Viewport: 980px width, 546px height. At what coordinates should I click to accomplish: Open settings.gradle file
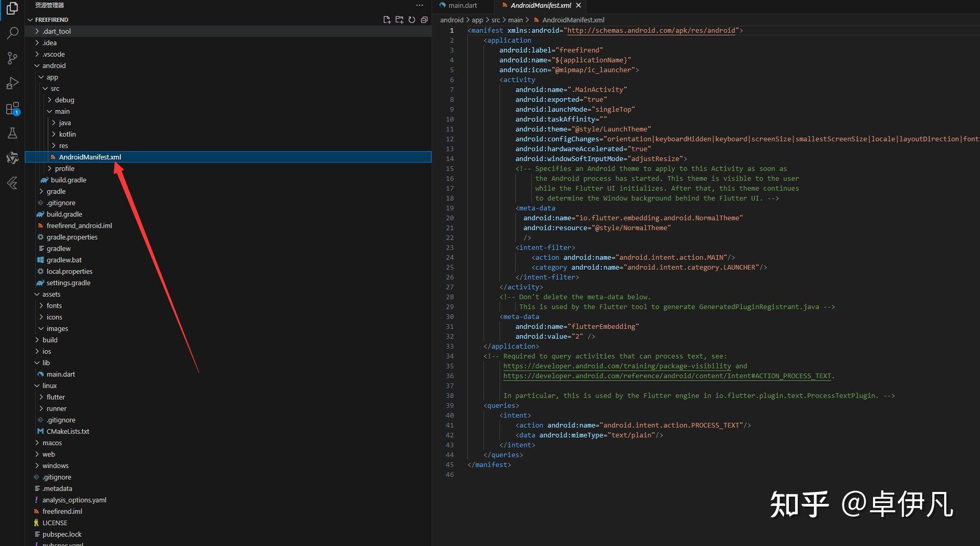[x=229, y=283]
